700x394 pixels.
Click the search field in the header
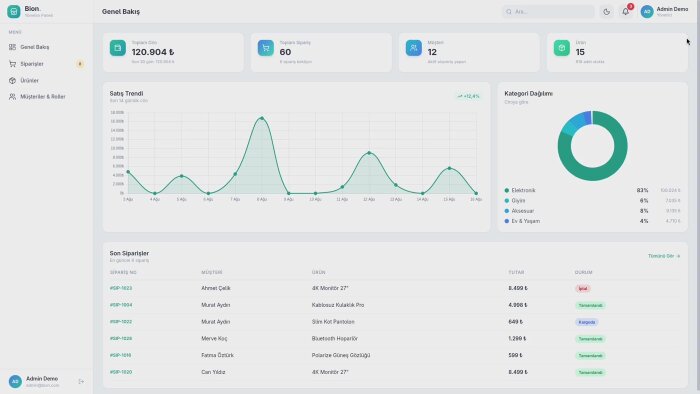point(548,12)
